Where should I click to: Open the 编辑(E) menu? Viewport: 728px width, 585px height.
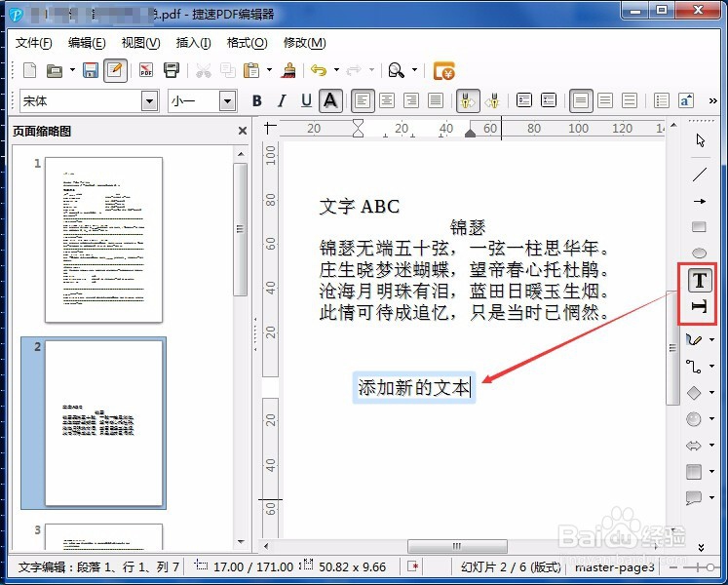click(x=87, y=43)
